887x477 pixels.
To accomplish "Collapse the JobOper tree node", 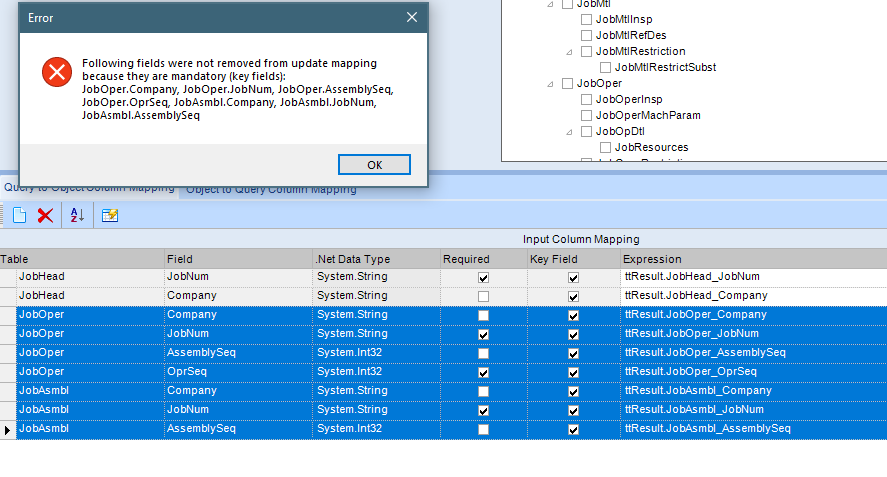I will (550, 84).
